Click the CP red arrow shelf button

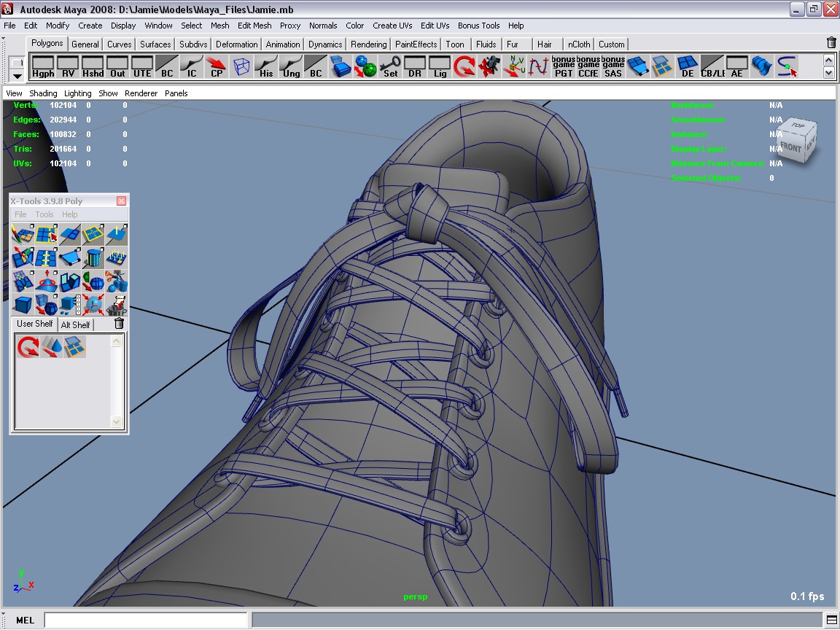coord(217,67)
